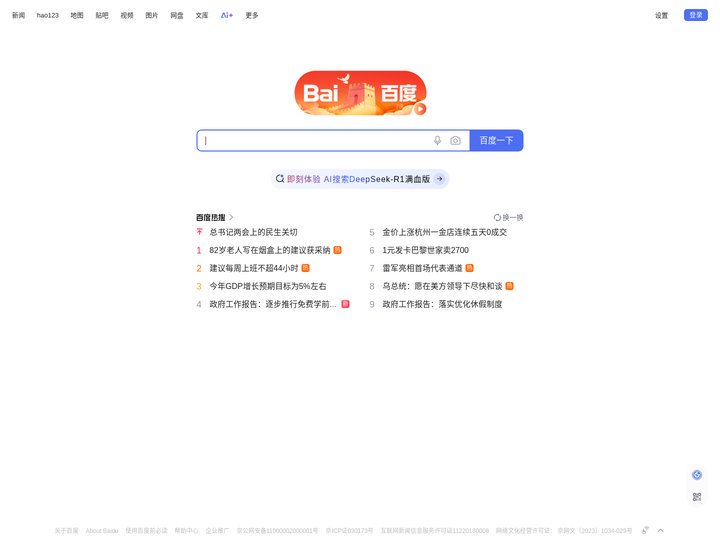Click the Baidu Great Wall logo
Viewport: 720px width, 540px height.
360,93
